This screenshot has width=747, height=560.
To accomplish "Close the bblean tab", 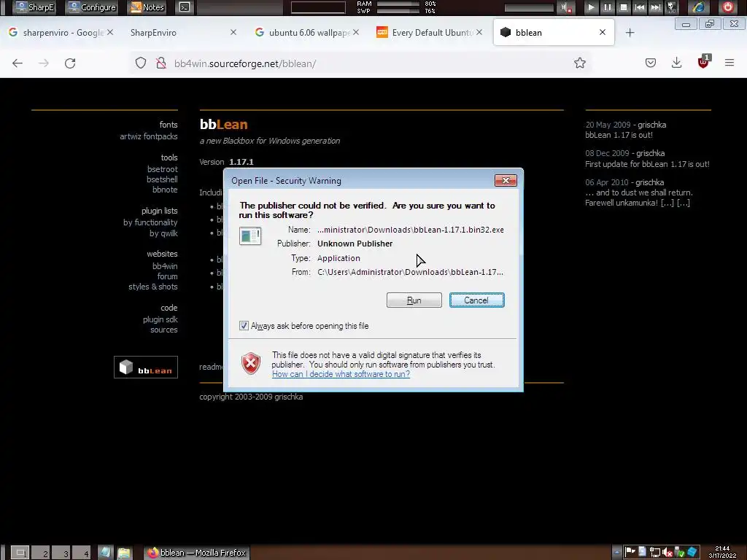I will (602, 32).
